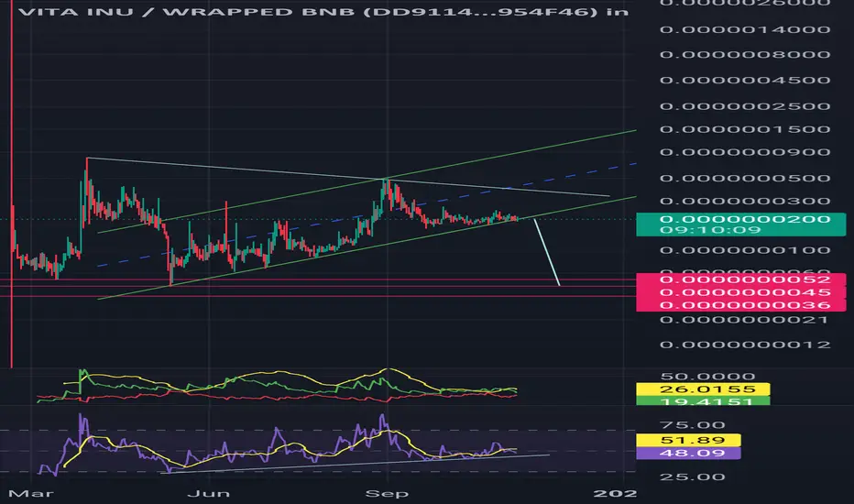Click the price axis value 0.0000000021
Image resolution: width=854 pixels, height=504 pixels.
click(x=745, y=319)
